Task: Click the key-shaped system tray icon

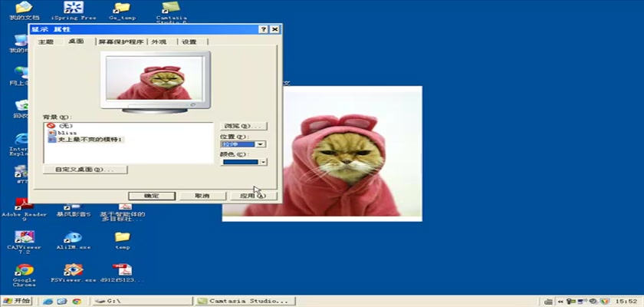Action: (x=570, y=302)
